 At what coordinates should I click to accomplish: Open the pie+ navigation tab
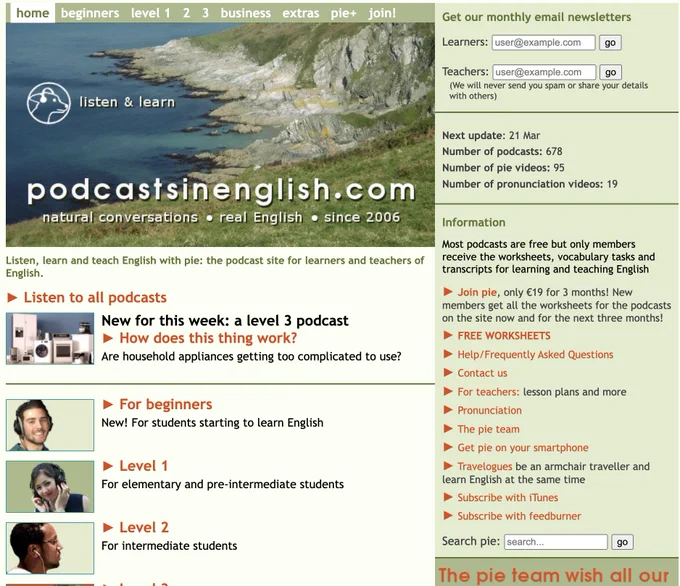coord(344,13)
